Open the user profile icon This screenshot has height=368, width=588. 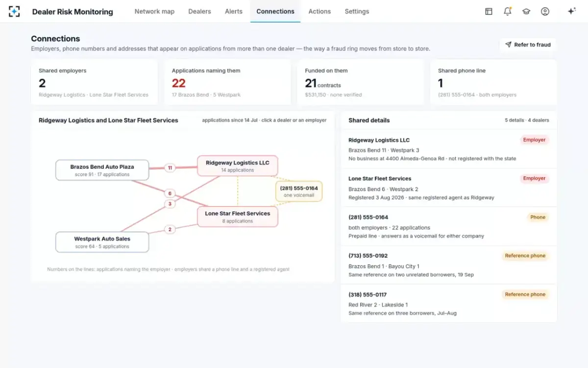point(545,11)
